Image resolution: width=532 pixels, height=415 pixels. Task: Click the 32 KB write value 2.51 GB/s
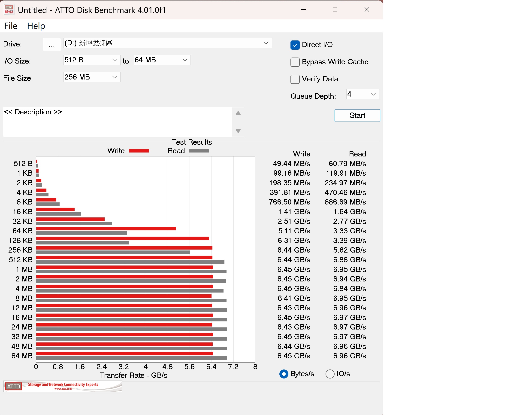(x=294, y=221)
